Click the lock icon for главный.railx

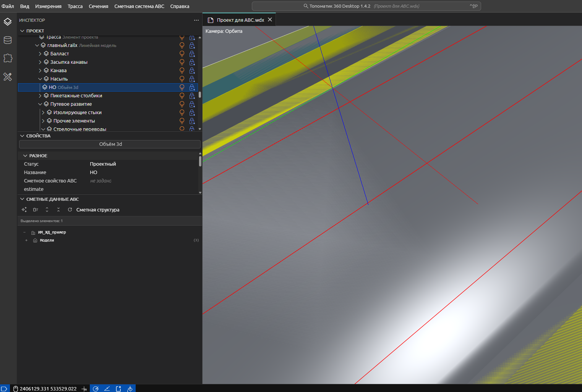[192, 45]
